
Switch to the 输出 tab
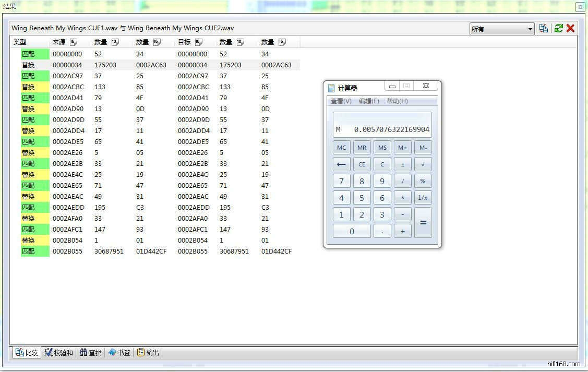(x=148, y=353)
